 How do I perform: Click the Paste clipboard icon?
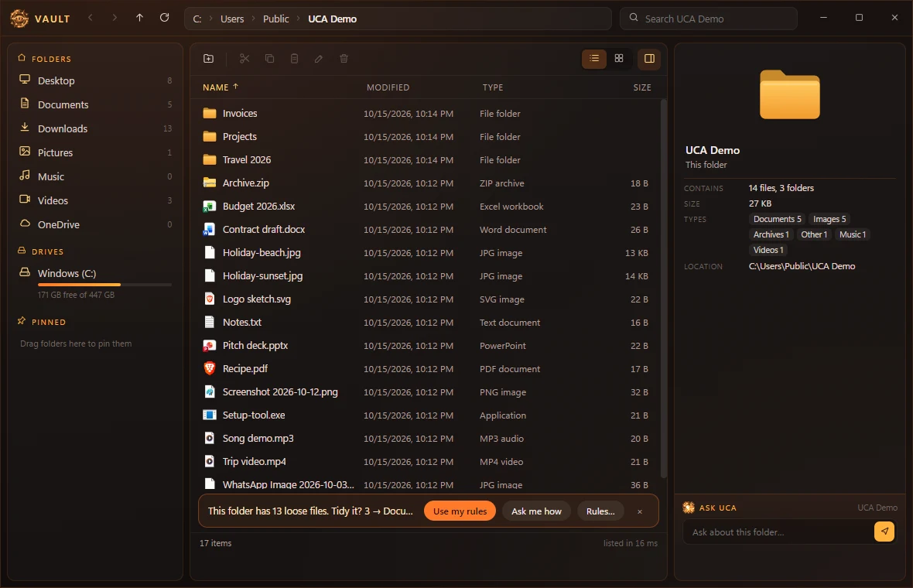point(294,58)
